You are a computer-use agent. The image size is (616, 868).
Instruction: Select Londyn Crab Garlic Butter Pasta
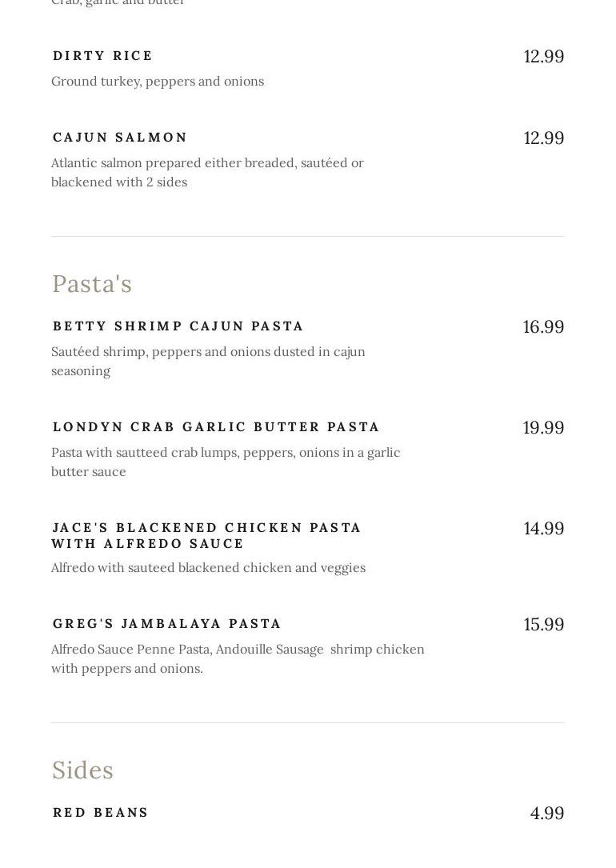click(216, 427)
